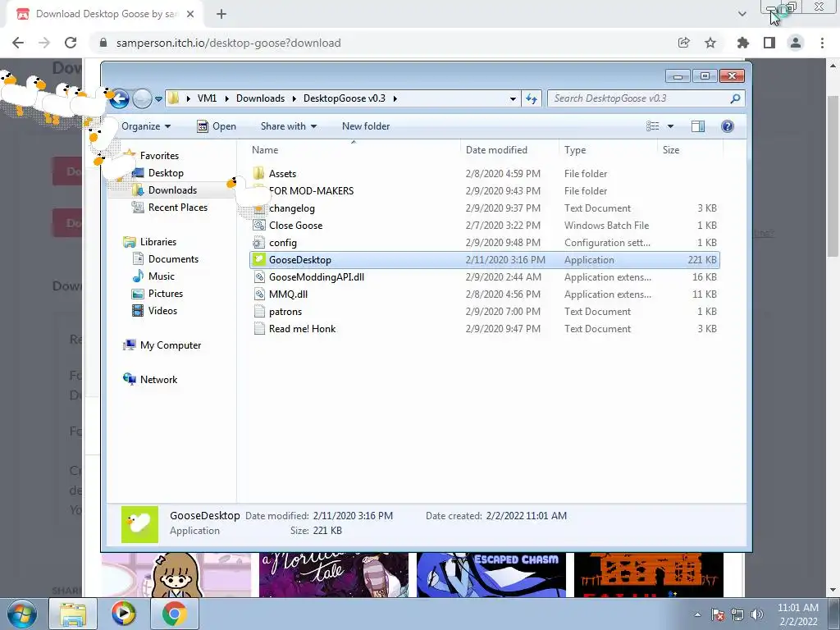Select the Assets folder icon
The height and width of the screenshot is (630, 840).
click(x=259, y=174)
